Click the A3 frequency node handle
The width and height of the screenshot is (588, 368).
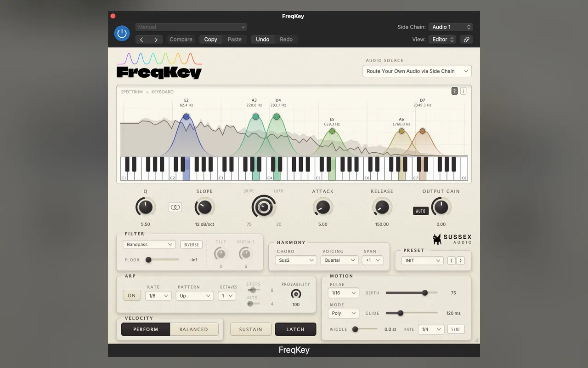pyautogui.click(x=256, y=117)
